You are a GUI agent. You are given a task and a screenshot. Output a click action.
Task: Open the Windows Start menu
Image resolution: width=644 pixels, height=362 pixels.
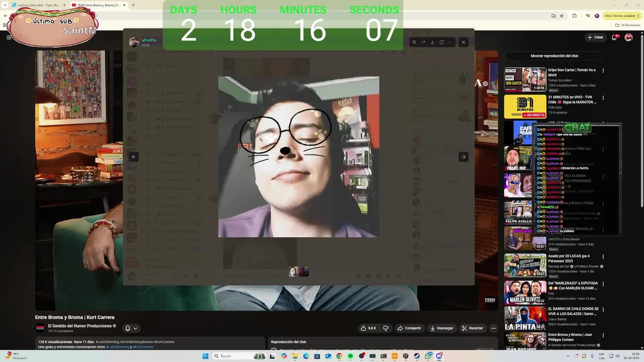(x=205, y=356)
